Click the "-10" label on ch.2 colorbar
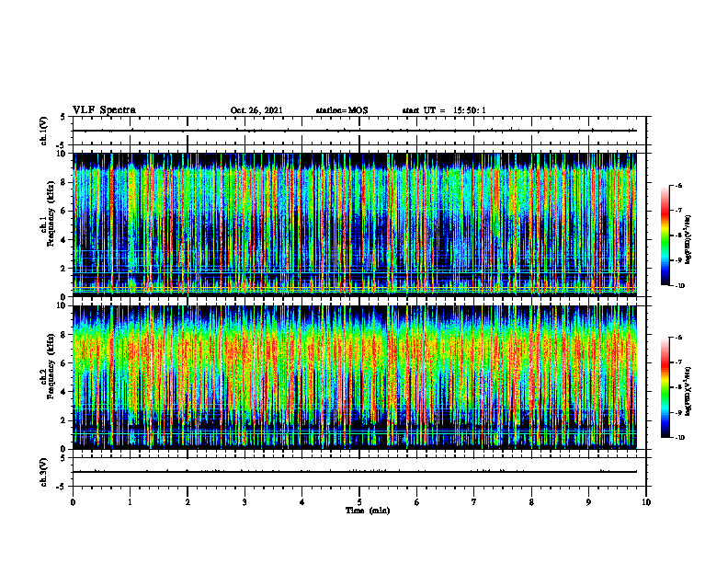The width and height of the screenshot is (728, 563). pos(679,438)
